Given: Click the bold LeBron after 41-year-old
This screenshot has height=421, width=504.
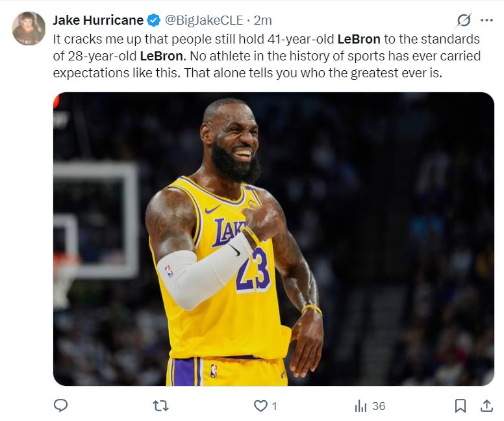Looking at the screenshot, I should 359,38.
